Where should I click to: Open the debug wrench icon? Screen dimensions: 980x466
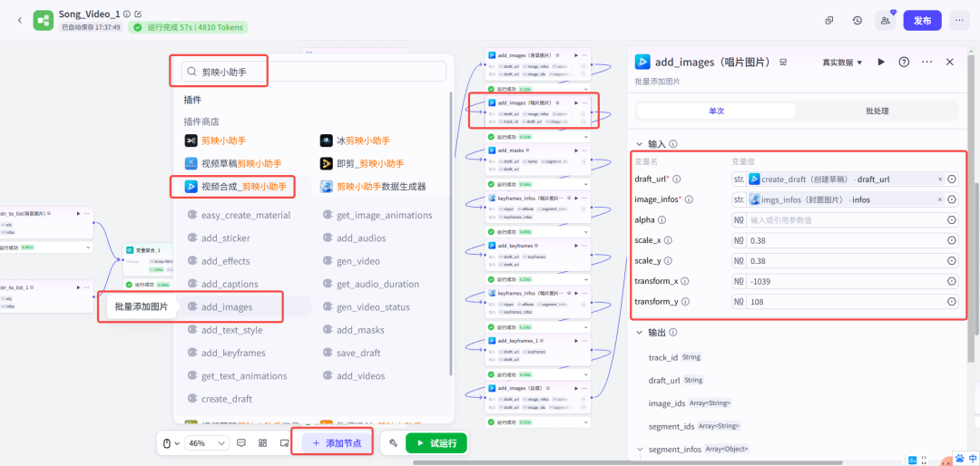pos(393,443)
